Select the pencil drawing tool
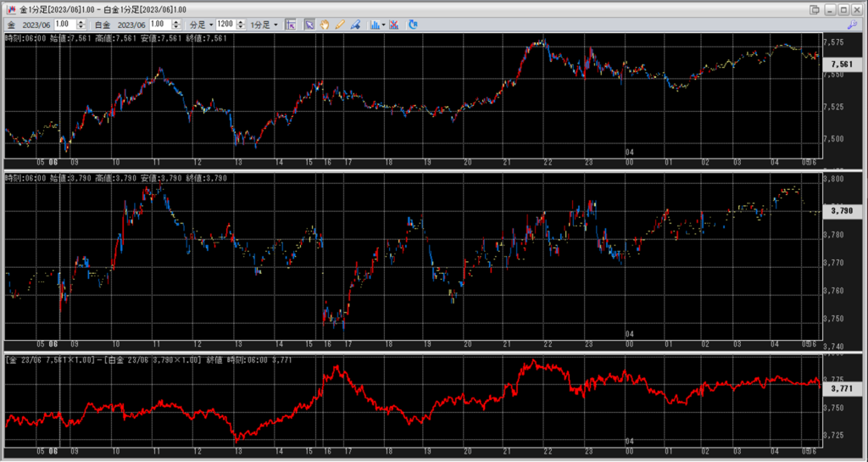 pos(340,25)
